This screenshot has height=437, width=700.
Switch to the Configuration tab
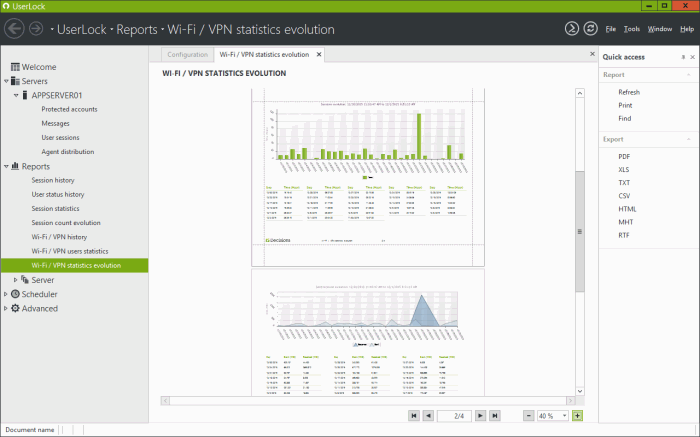coord(188,54)
